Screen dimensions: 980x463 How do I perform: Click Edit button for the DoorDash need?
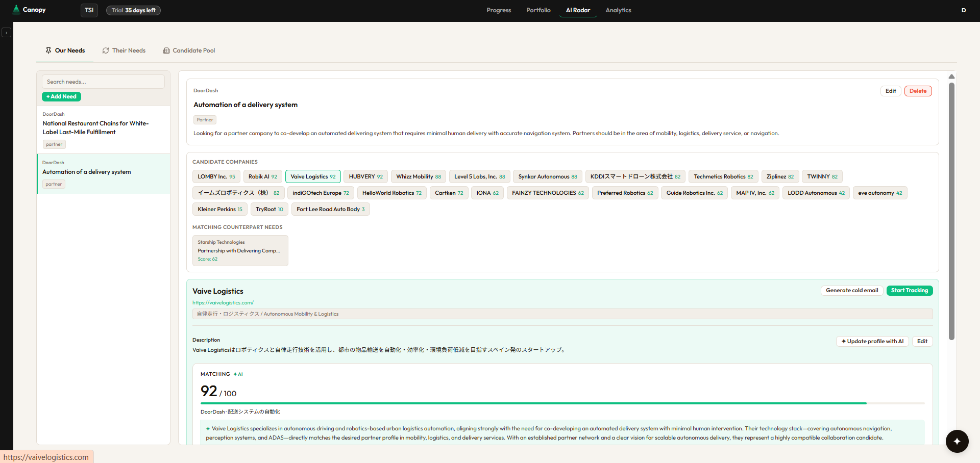point(891,91)
